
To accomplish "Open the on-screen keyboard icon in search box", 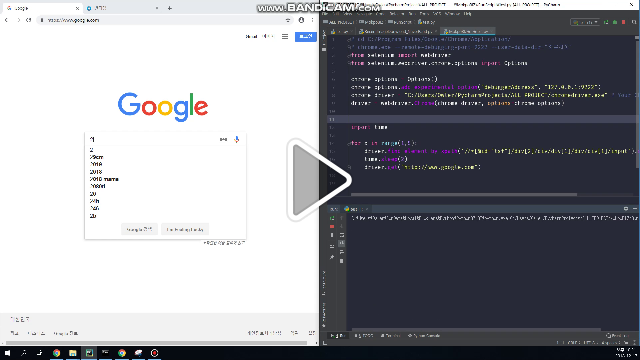I will 223,140.
